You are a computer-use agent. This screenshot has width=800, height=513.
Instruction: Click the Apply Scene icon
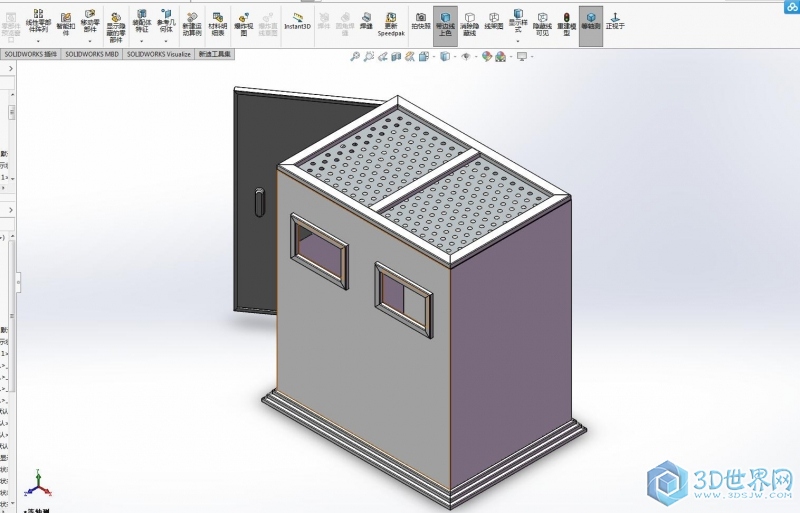tap(501, 57)
